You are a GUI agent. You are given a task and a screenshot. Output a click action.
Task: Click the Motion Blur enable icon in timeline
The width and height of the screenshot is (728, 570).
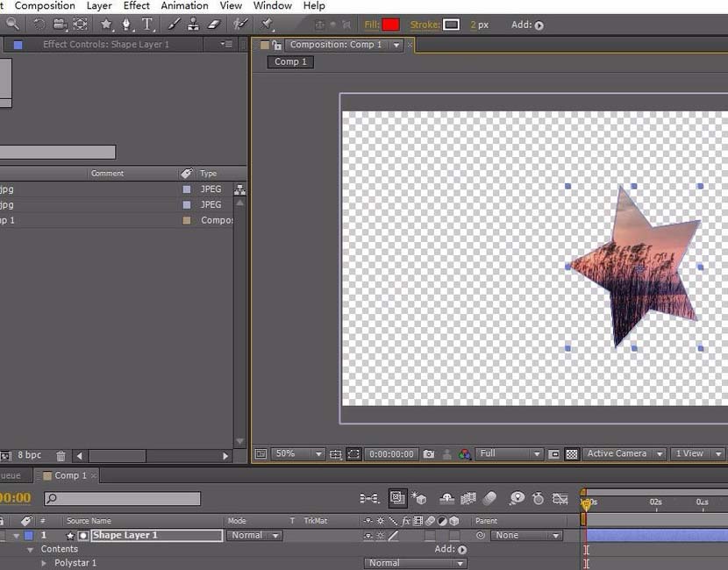(490, 498)
